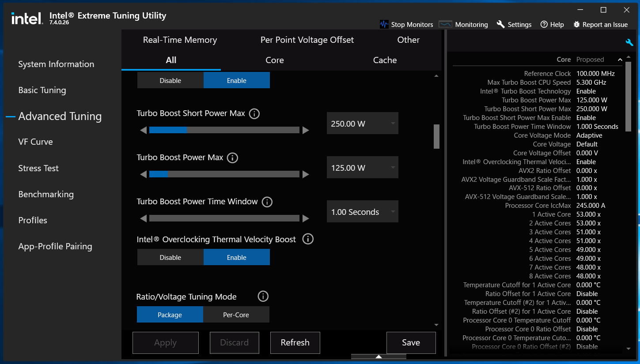Screen dimensions: 640x364
Task: Select Enable at the top of the tuning list
Action: click(237, 81)
